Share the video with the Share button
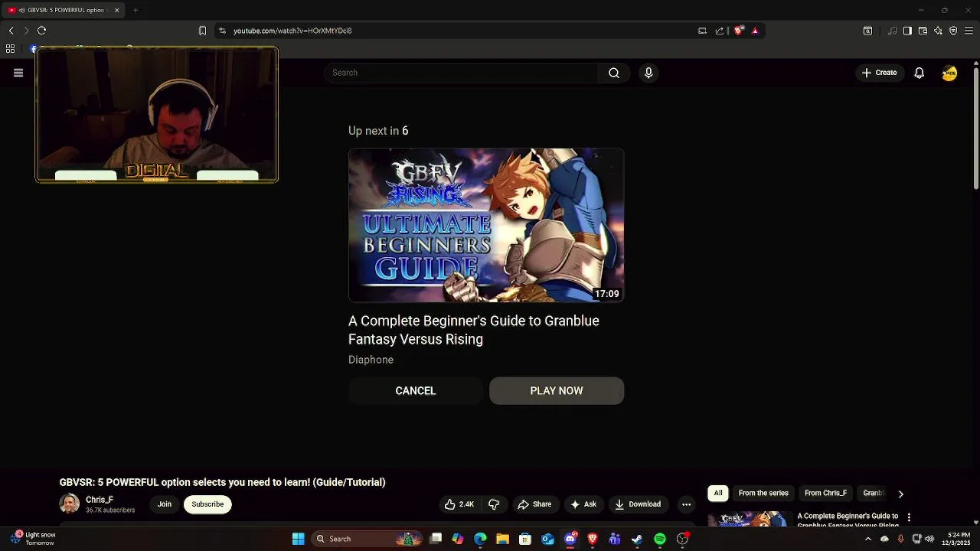Screen dimensions: 980x551 pyautogui.click(x=534, y=504)
